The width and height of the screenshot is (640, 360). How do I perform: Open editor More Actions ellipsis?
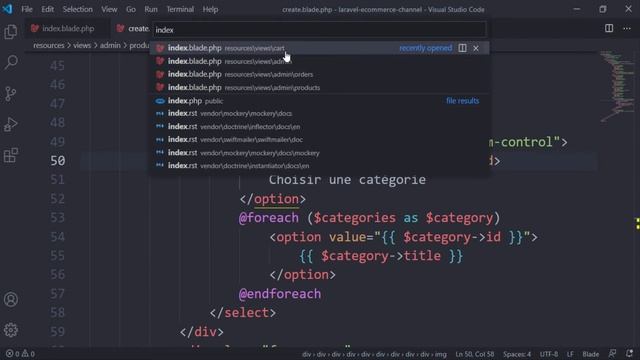(x=627, y=28)
